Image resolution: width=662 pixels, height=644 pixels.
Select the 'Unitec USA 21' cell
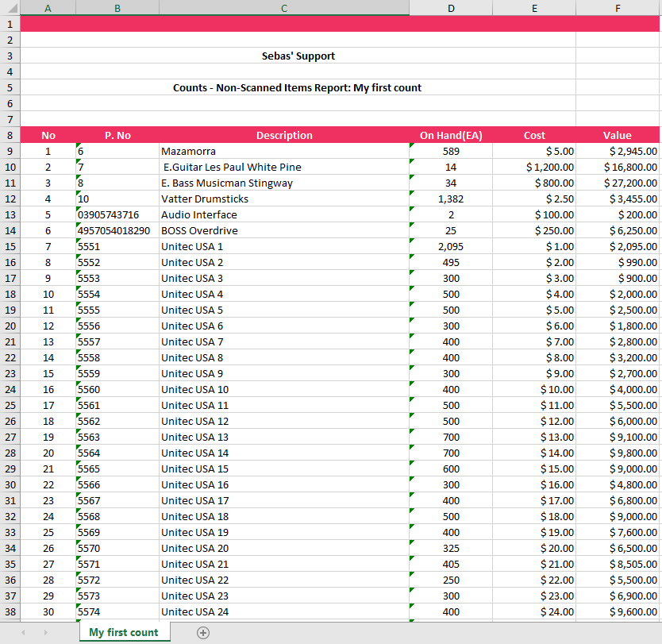[x=284, y=564]
